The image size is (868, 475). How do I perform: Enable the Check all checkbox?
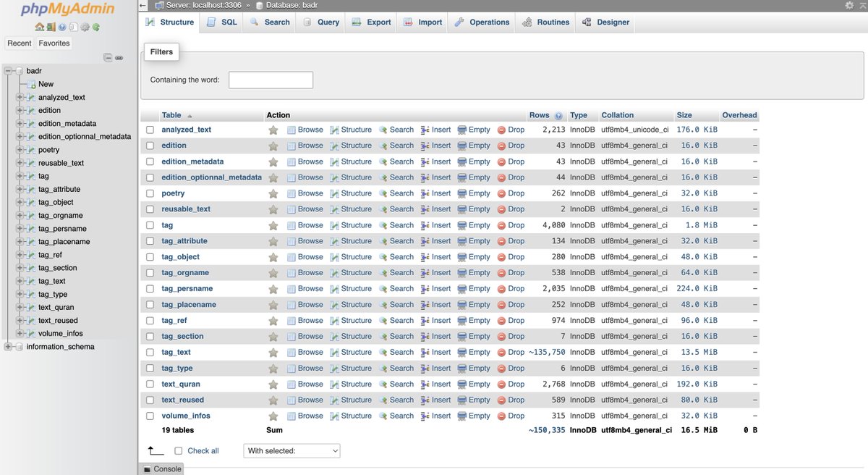tap(179, 450)
